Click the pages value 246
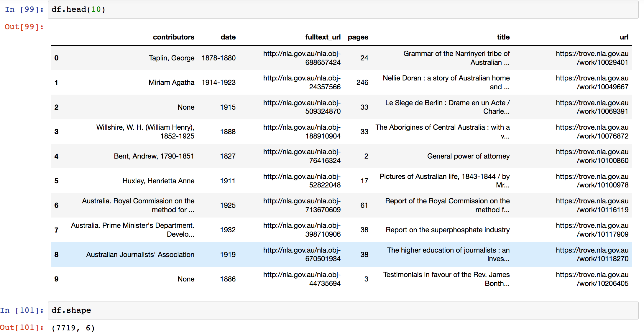Screen dimensions: 644x336 tap(362, 83)
